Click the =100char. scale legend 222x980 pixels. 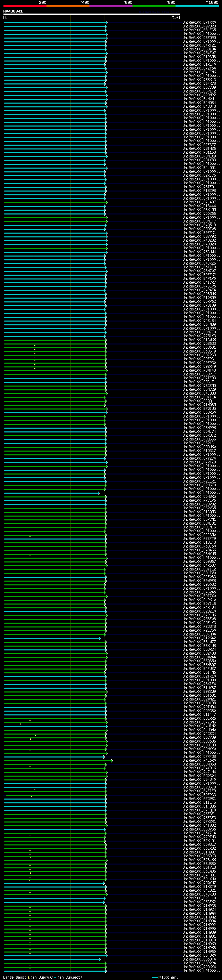tap(165, 977)
